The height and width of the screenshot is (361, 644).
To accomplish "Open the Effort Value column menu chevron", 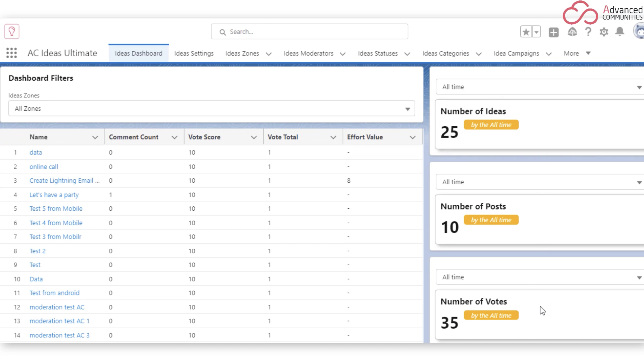I will (413, 137).
